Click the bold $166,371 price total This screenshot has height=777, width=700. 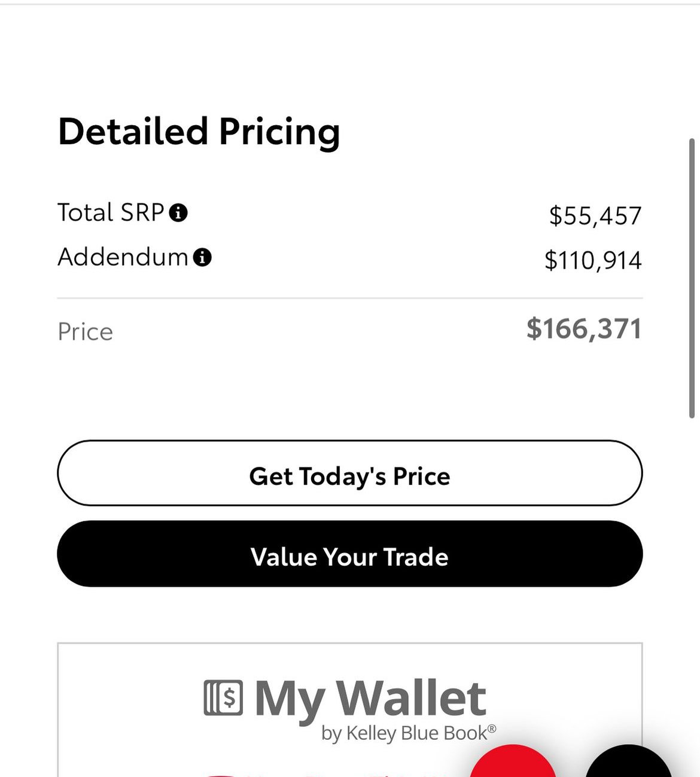[x=584, y=329]
